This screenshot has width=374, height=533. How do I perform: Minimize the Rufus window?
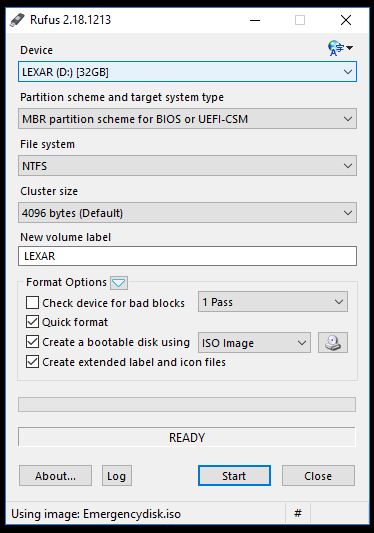tap(255, 20)
